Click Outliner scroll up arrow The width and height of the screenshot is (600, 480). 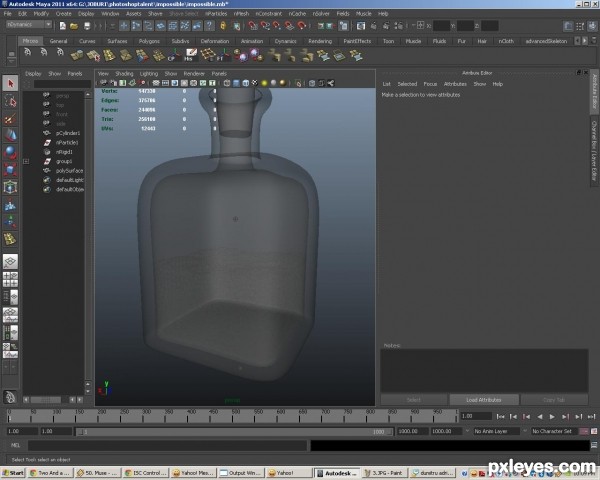coord(88,94)
